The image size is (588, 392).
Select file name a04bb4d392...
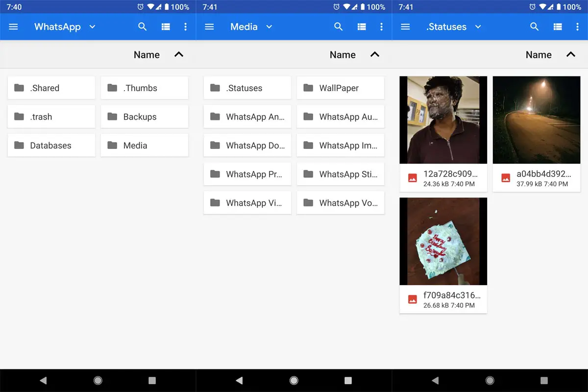544,173
